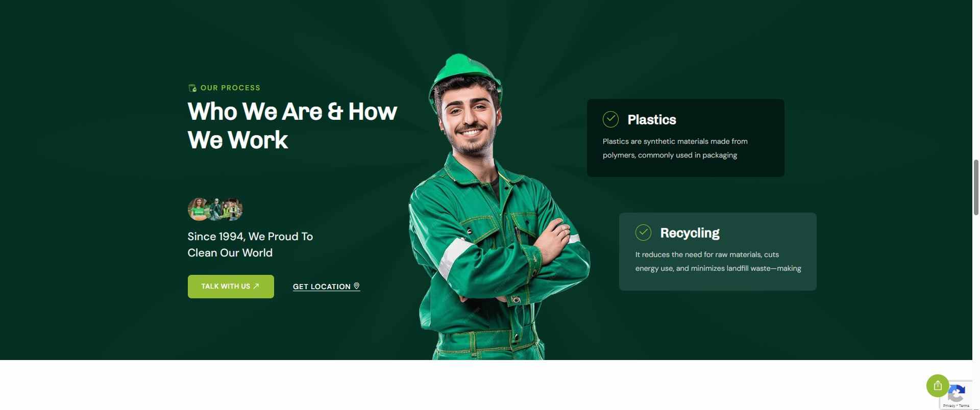Screen dimensions: 980x410
Task: Open the green circular share button
Action: [x=938, y=386]
